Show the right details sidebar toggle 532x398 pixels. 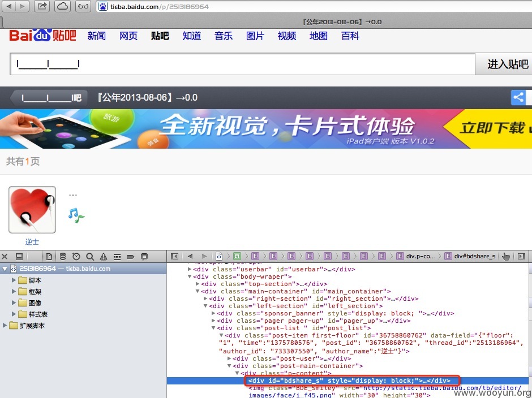521,256
